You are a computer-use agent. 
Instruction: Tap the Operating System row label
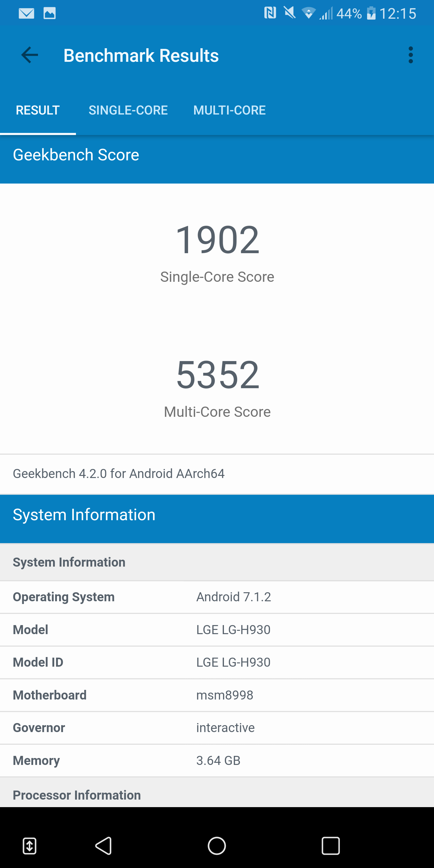click(x=64, y=597)
